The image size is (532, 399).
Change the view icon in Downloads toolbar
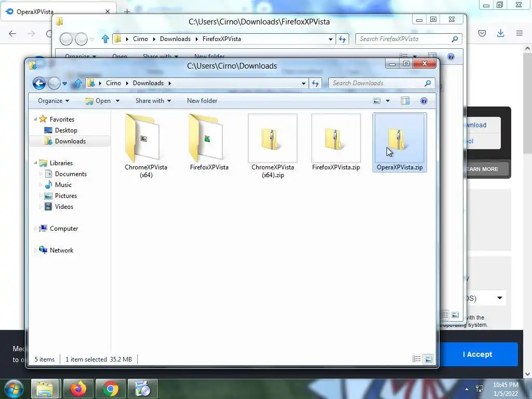377,101
